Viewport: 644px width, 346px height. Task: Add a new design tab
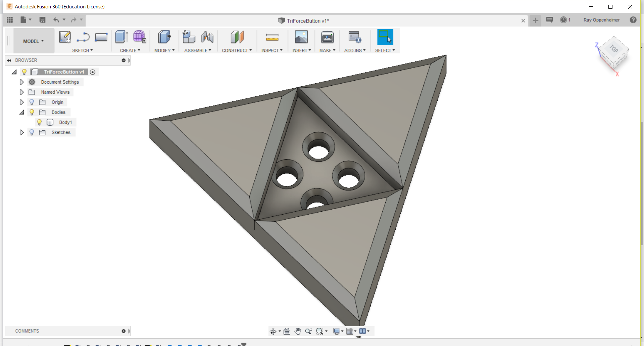point(536,20)
